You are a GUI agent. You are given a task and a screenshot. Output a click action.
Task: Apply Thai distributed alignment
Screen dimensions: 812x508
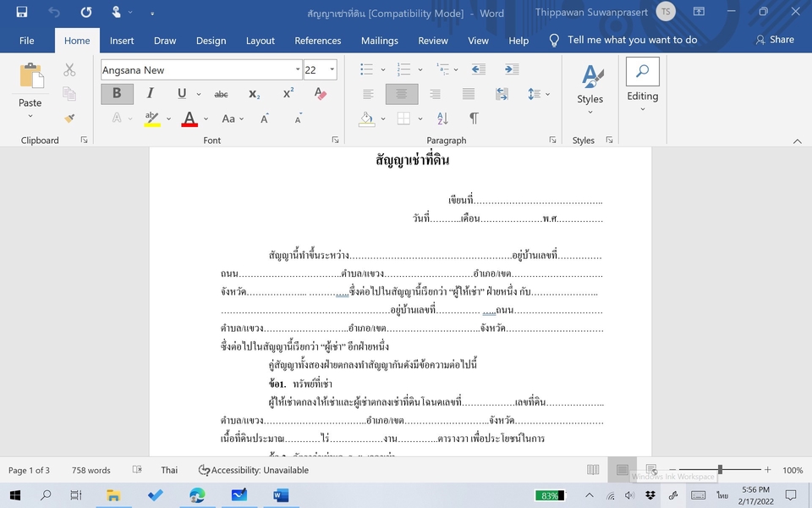coord(502,94)
